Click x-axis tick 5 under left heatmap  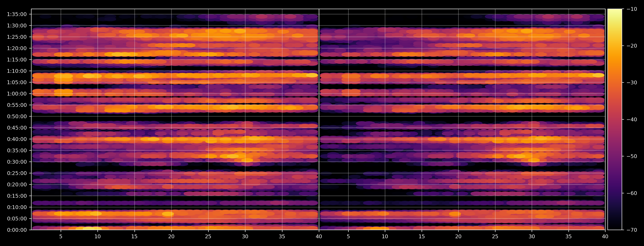(61, 236)
